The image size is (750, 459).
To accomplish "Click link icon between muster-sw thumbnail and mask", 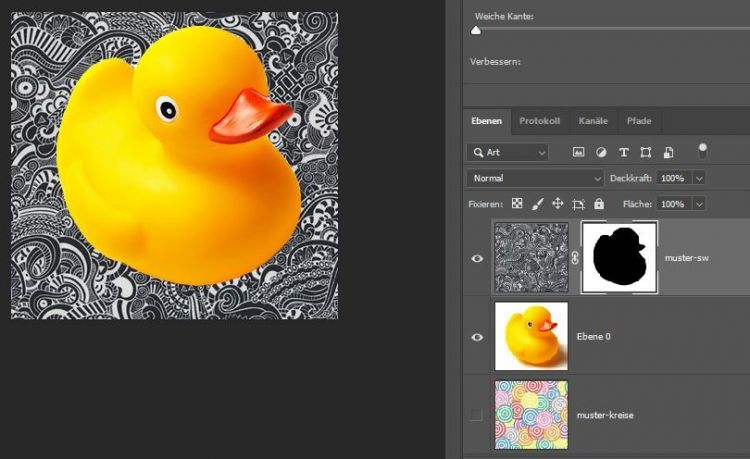I will point(575,258).
